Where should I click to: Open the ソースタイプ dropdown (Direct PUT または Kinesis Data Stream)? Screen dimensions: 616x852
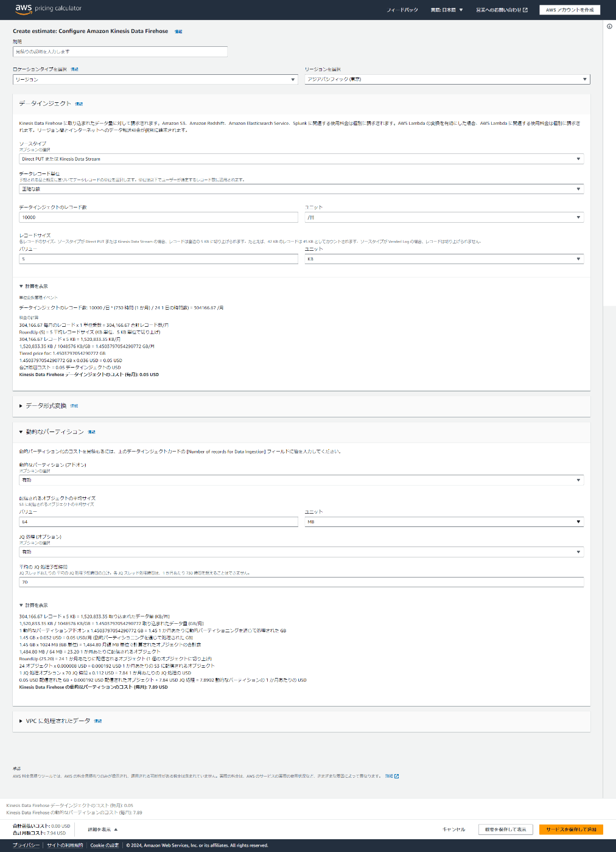(x=301, y=159)
